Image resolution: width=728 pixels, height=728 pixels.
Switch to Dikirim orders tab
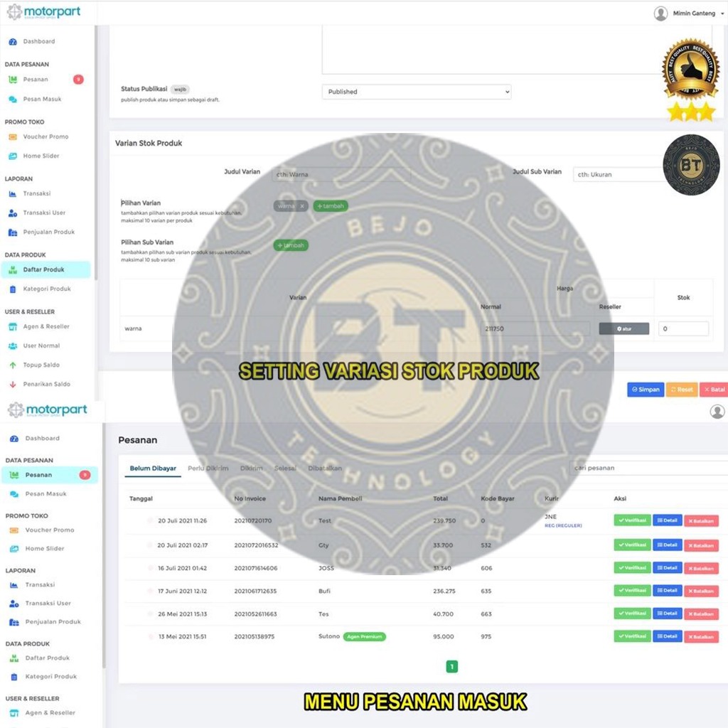click(251, 469)
